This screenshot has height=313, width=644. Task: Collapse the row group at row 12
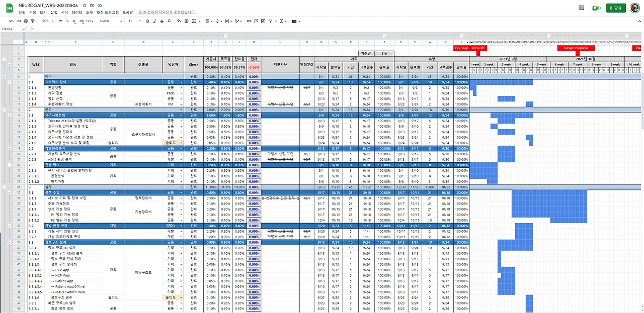click(5, 109)
